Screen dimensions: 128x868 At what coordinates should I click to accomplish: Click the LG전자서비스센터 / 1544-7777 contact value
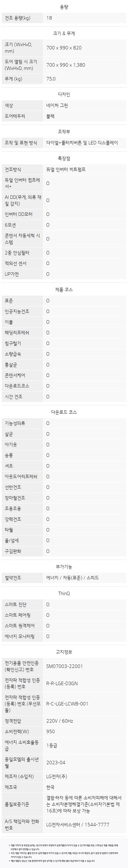point(78,825)
